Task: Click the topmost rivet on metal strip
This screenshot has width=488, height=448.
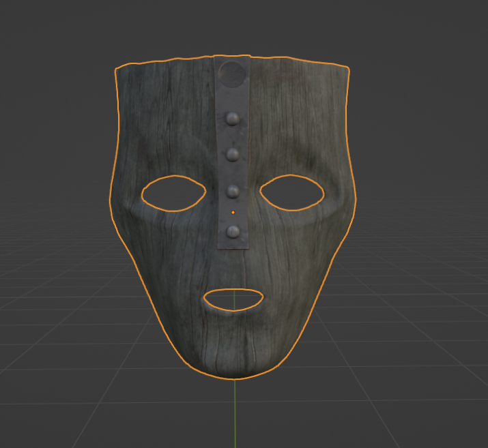Action: pyautogui.click(x=233, y=119)
